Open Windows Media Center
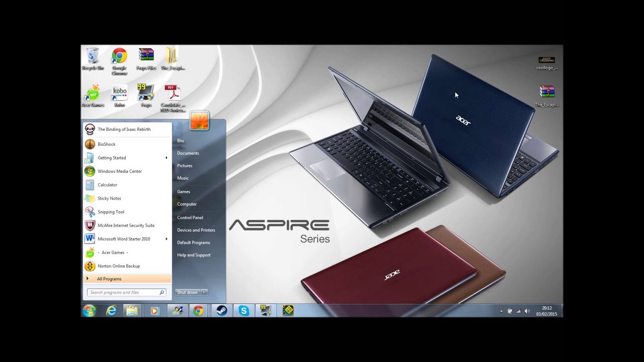 (128, 171)
